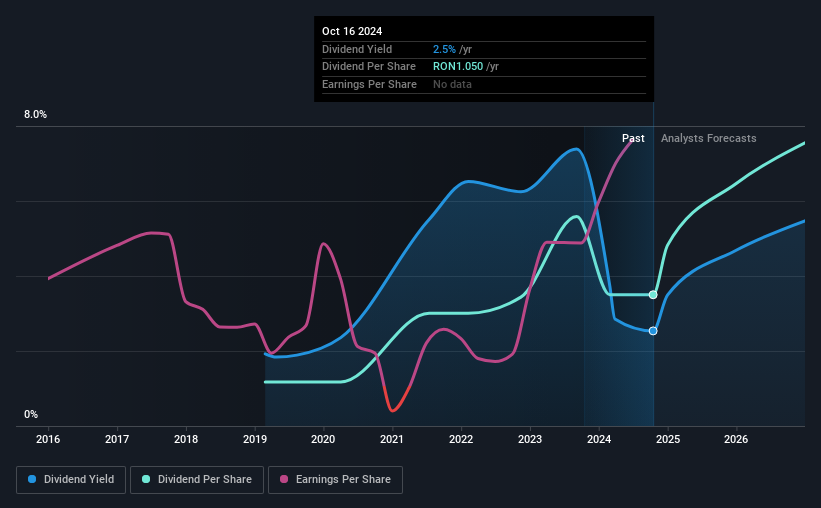Viewport: 821px width, 508px height.
Task: Click the 2025 x-axis label
Action: [x=668, y=439]
